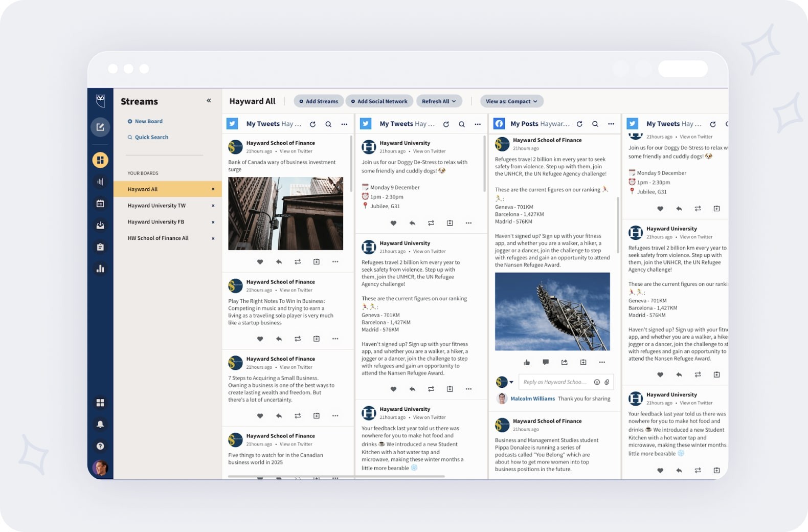The width and height of the screenshot is (808, 532).
Task: Open the View as: Compact dropdown
Action: (511, 101)
